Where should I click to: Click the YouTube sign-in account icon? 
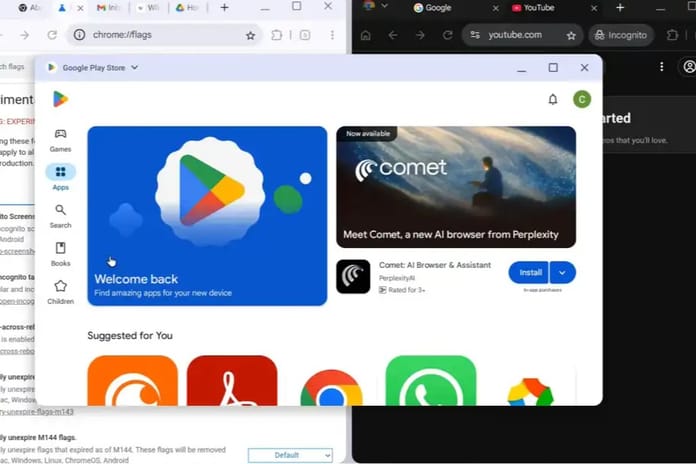coord(688,67)
